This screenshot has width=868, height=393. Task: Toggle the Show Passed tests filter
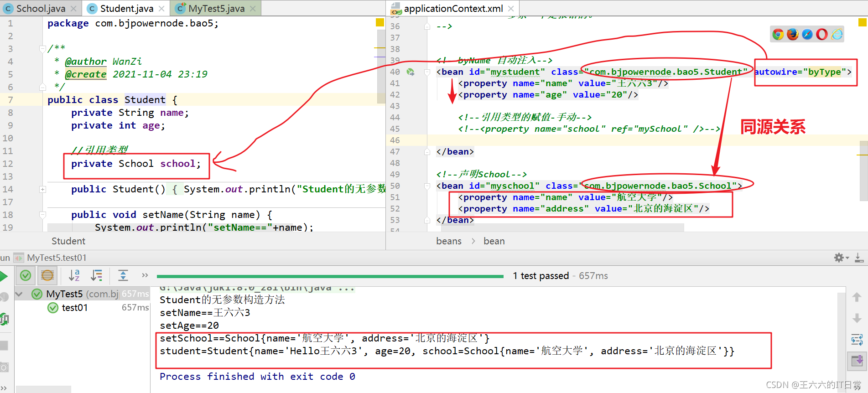(x=26, y=275)
